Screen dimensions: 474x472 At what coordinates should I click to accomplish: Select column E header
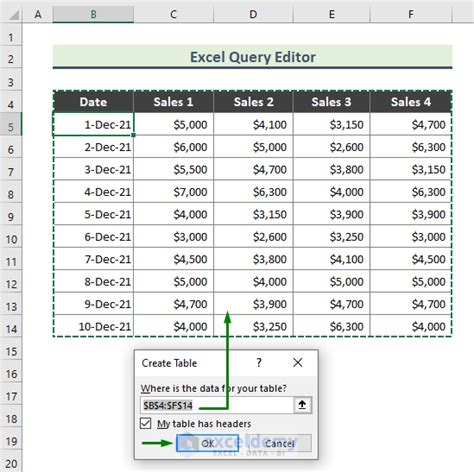tap(332, 14)
